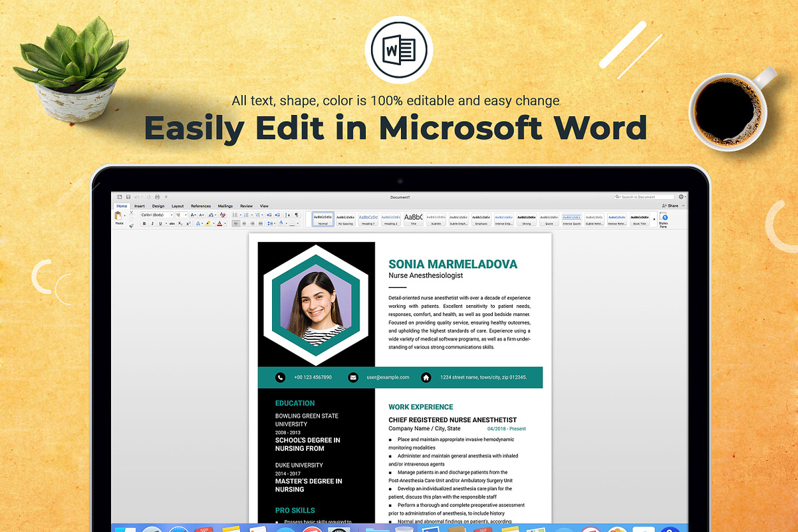Click the Clear Formatting eraser icon
The image size is (798, 532).
(x=223, y=215)
